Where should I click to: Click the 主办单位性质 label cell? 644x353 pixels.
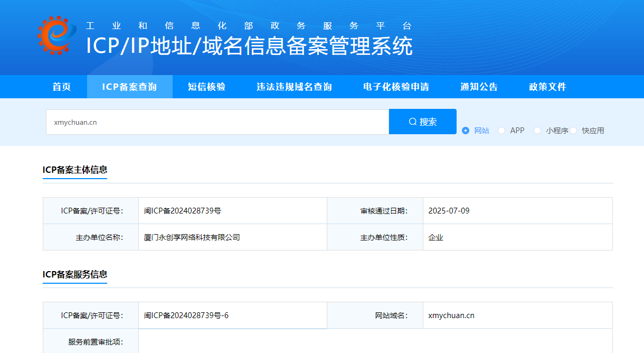375,237
